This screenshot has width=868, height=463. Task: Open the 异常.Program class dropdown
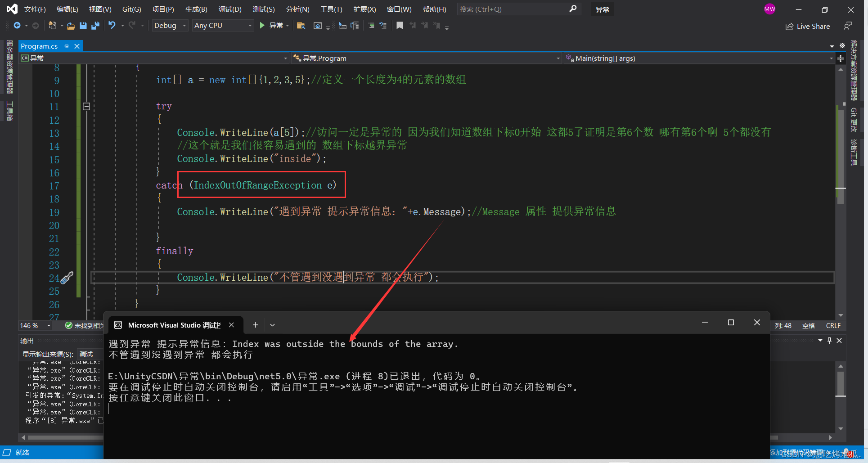[427, 58]
